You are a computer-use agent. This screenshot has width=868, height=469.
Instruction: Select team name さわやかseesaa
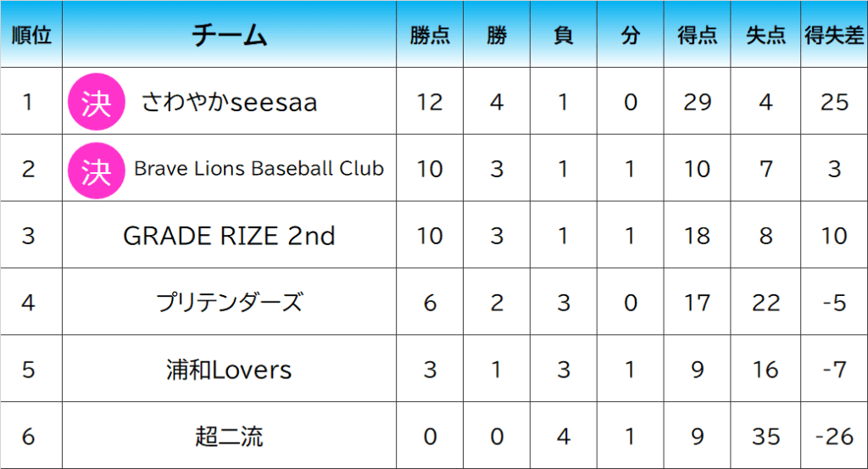point(229,102)
